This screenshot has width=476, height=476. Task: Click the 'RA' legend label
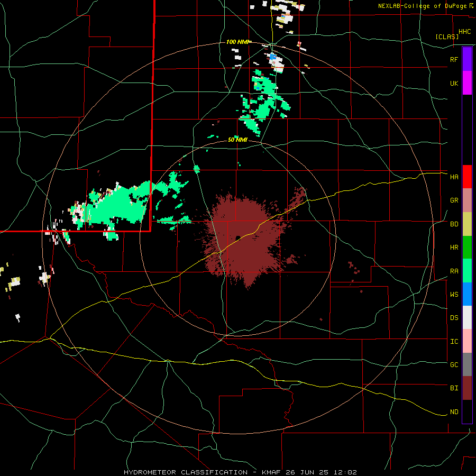click(x=454, y=271)
